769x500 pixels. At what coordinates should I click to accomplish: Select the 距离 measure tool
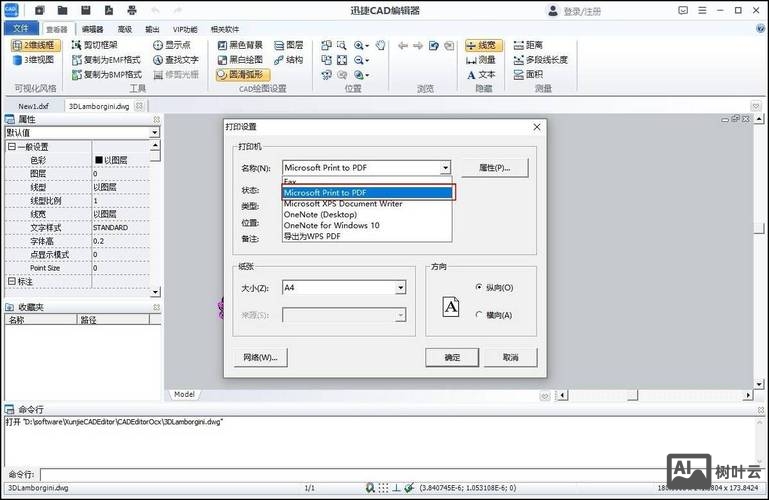click(x=528, y=45)
